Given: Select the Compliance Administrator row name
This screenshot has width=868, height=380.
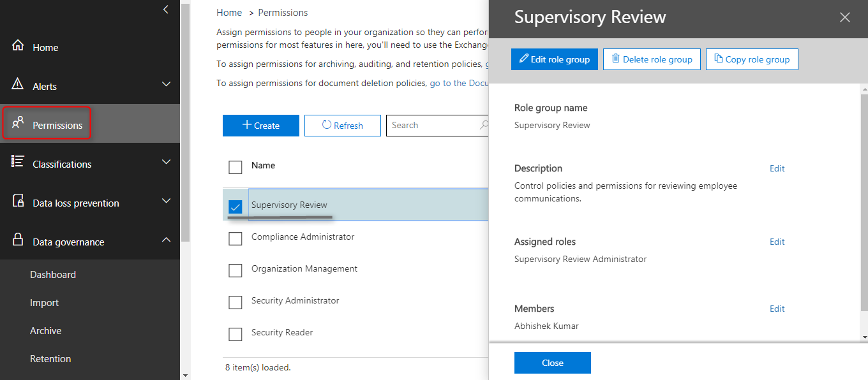Looking at the screenshot, I should point(303,237).
